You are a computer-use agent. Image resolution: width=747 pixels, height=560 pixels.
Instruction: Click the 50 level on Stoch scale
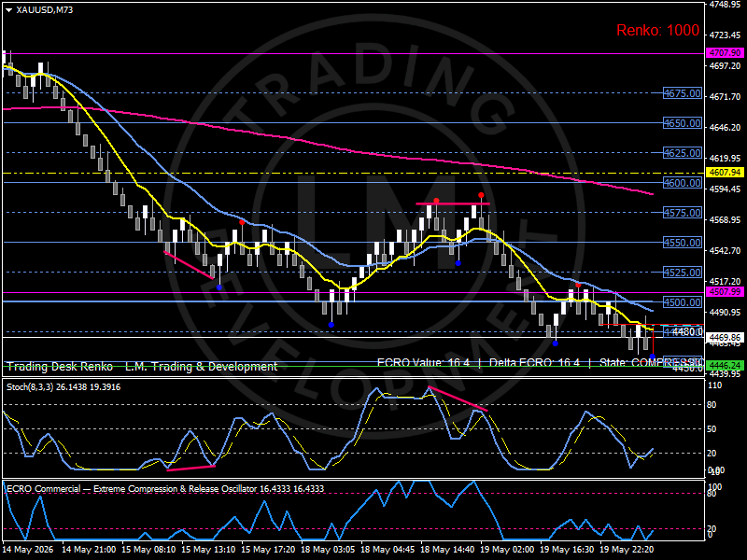pyautogui.click(x=712, y=429)
